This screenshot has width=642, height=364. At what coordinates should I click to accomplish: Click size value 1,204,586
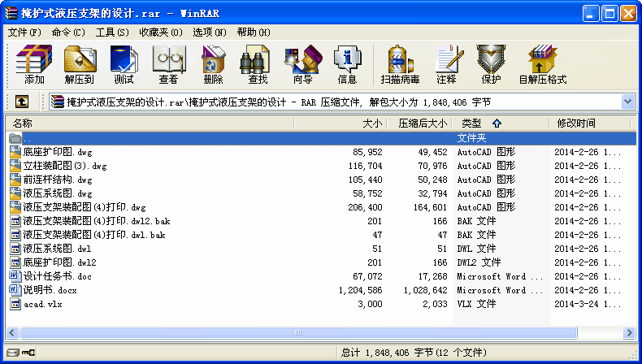[x=360, y=290]
